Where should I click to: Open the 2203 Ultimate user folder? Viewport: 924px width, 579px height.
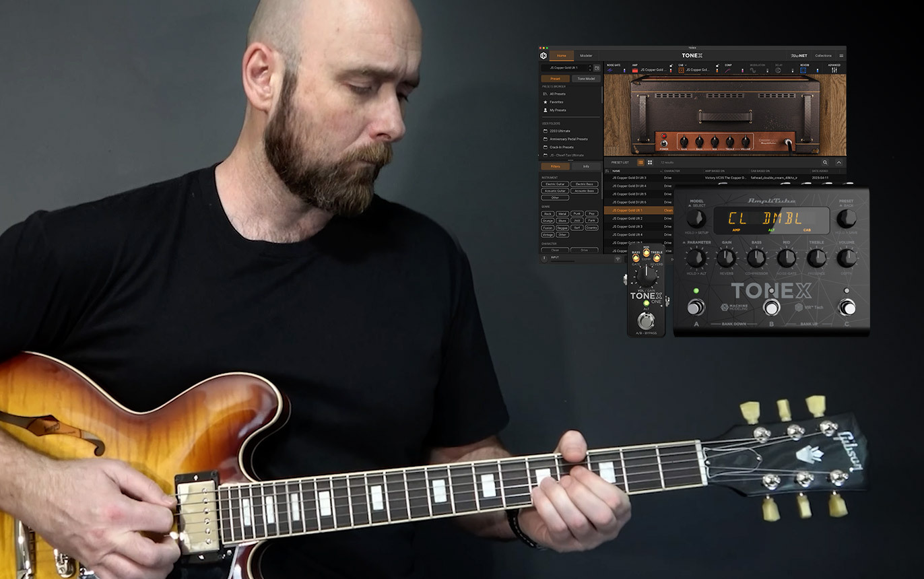pos(559,131)
